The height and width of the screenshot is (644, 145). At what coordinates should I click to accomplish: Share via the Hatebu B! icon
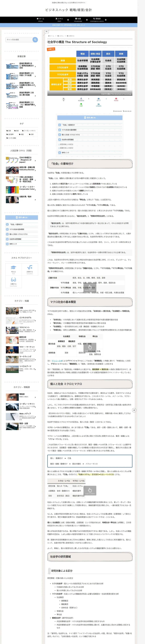pos(99,99)
